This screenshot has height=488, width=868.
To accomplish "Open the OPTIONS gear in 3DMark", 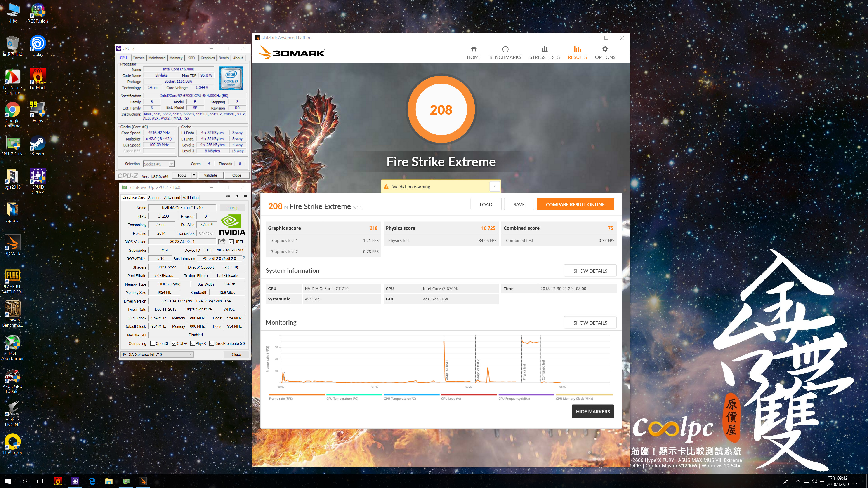I will tap(605, 53).
